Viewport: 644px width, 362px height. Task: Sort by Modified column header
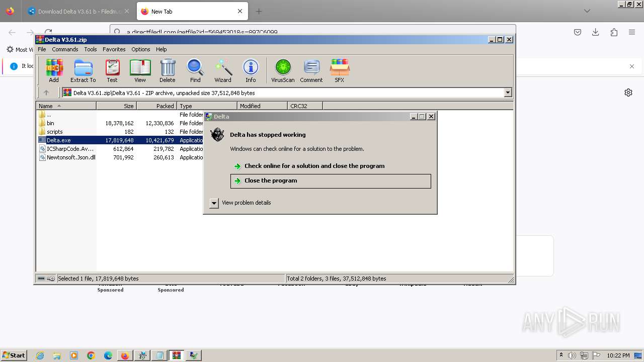(x=262, y=106)
